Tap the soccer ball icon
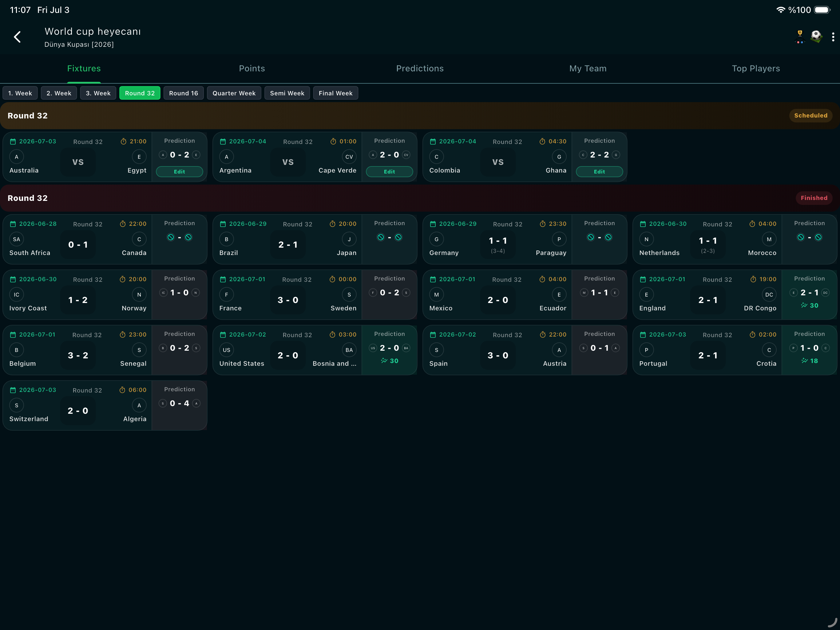 (x=816, y=37)
